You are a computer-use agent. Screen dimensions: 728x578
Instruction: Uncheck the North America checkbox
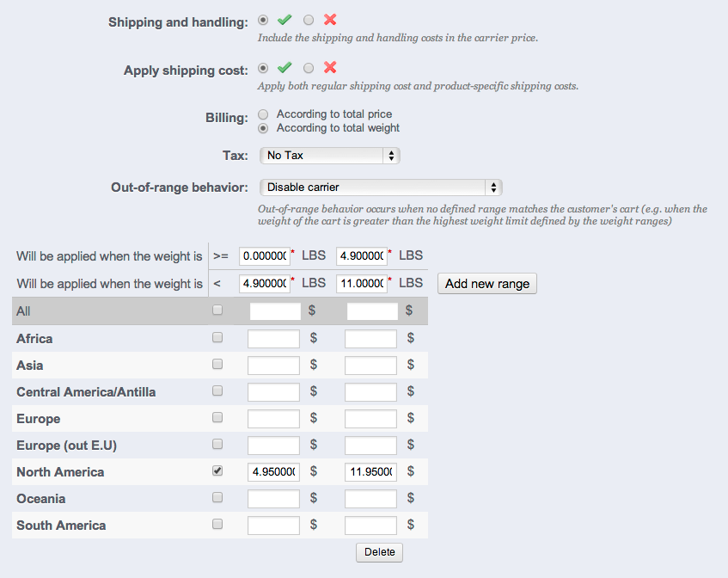pyautogui.click(x=217, y=471)
